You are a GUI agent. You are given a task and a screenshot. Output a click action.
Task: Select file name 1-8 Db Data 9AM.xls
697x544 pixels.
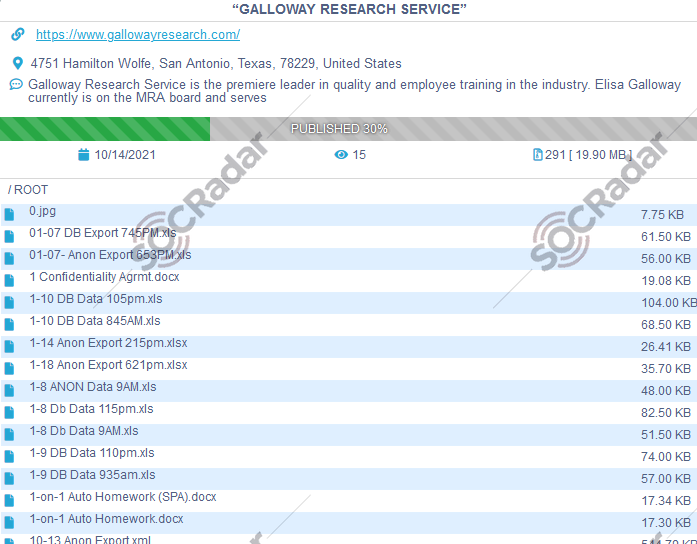84,431
